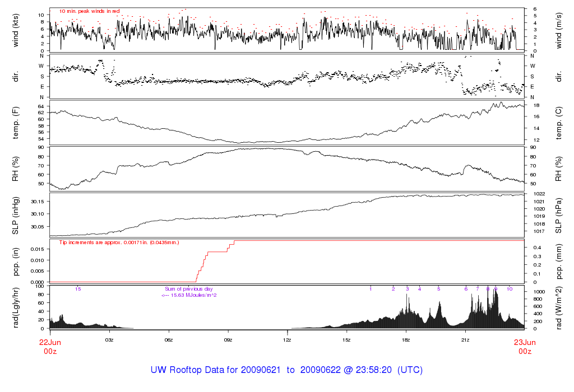Click the relative humidity peak curve
This screenshot has height=392, width=574.
(x=267, y=148)
